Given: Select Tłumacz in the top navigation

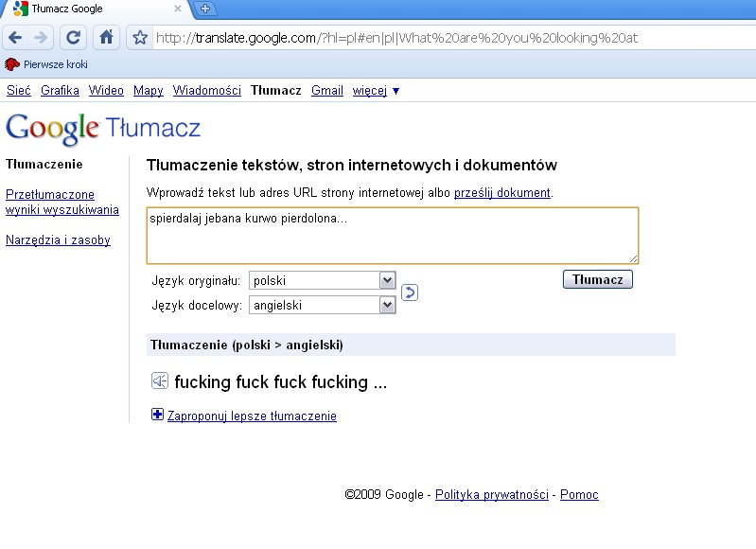Looking at the screenshot, I should [x=275, y=91].
